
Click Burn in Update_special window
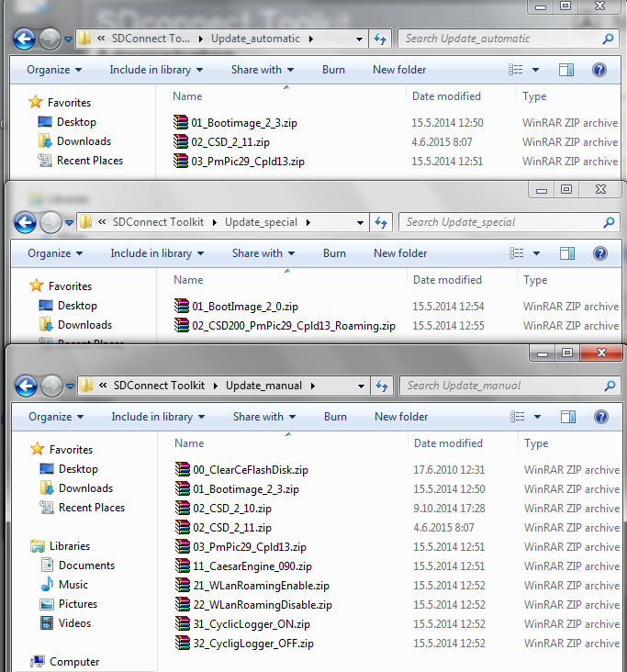(334, 253)
